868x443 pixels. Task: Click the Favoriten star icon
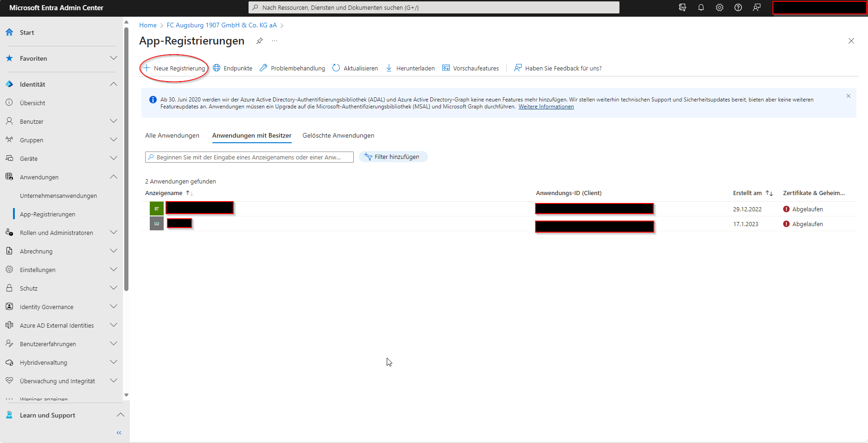pyautogui.click(x=9, y=58)
